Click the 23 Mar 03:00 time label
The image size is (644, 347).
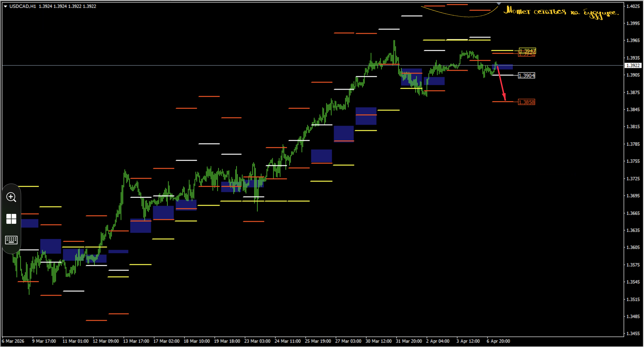coord(257,341)
